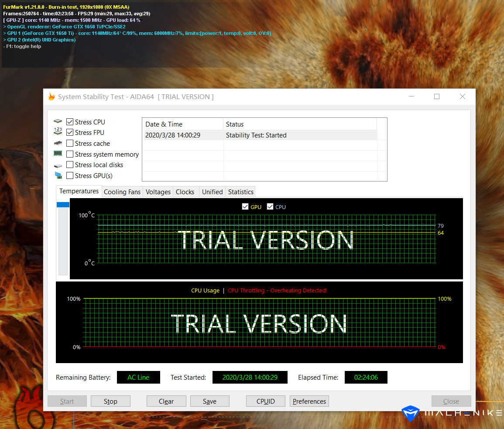The height and width of the screenshot is (429, 504).
Task: Disable the Stress CPU checkbox
Action: click(70, 122)
